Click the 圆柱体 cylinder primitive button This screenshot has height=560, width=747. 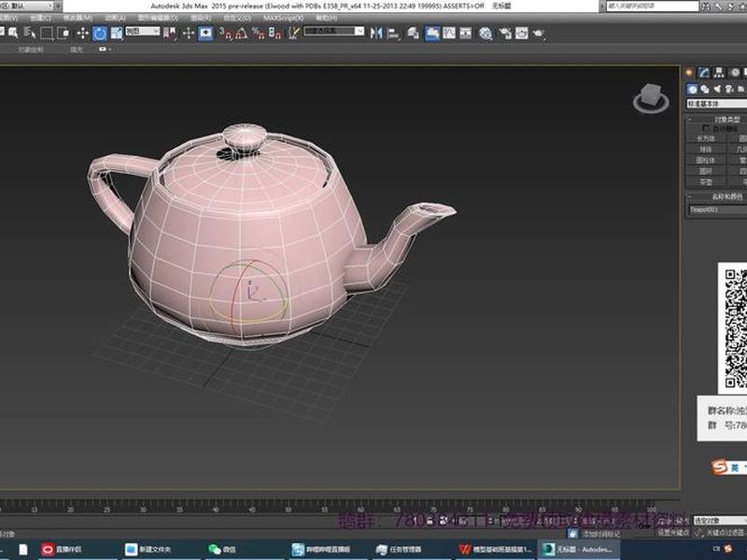pos(706,161)
